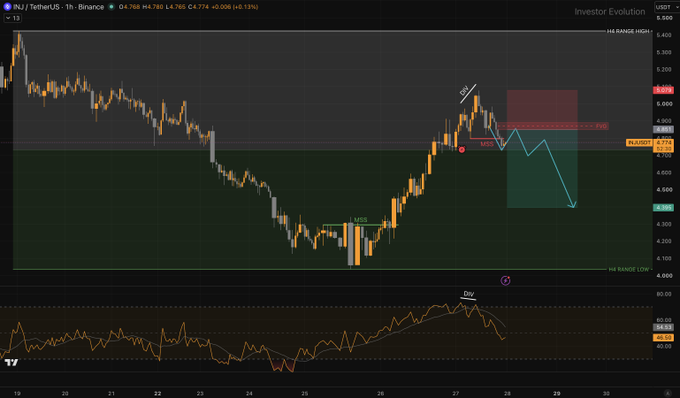Click the TradingView logo
This screenshot has height=398, width=680.
(11, 362)
